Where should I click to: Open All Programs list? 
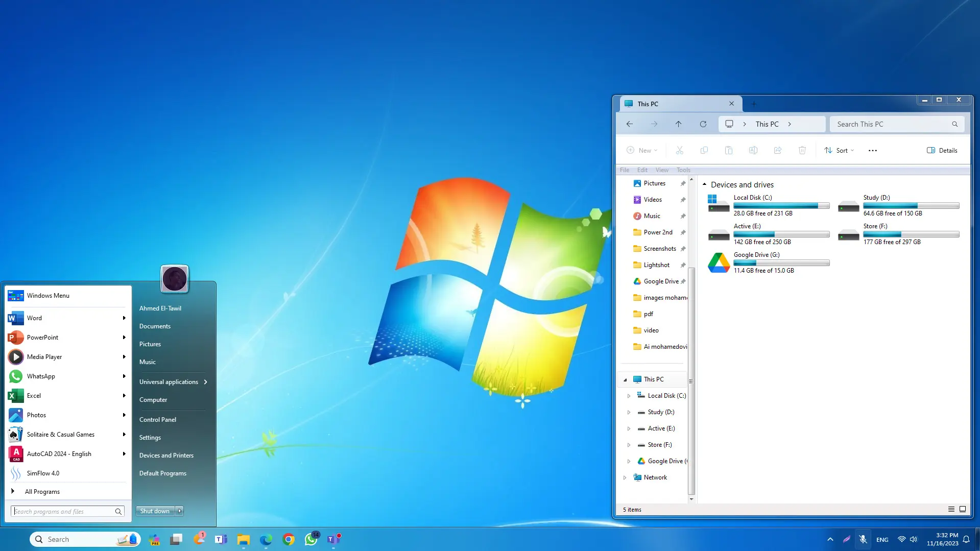[42, 491]
